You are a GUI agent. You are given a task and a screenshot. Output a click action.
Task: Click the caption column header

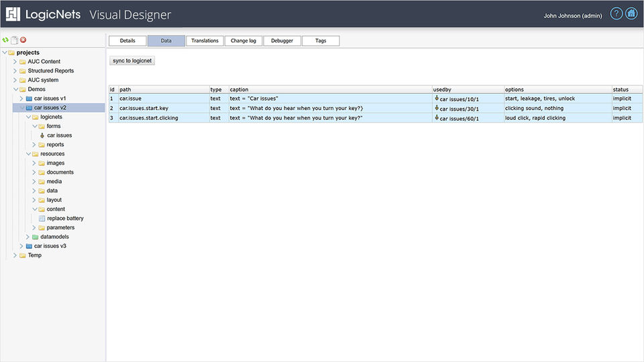pos(330,89)
